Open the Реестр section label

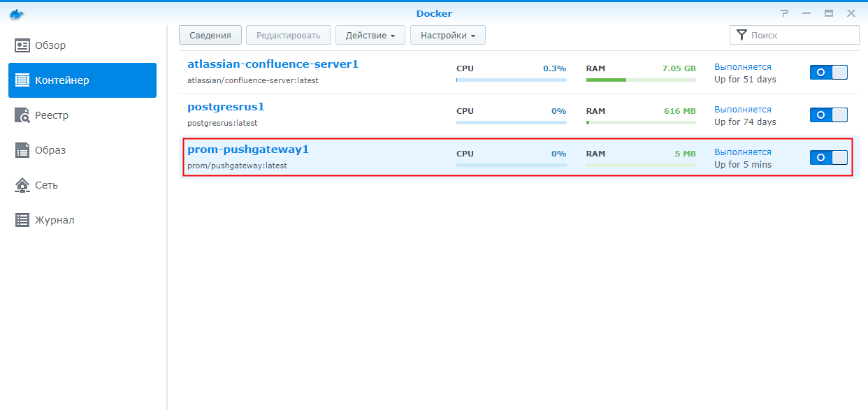pyautogui.click(x=52, y=115)
